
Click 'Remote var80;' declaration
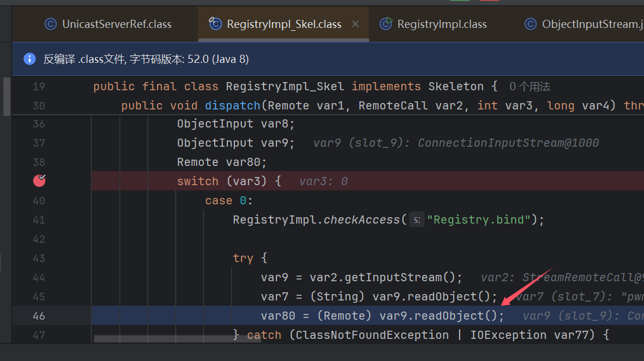click(x=222, y=162)
